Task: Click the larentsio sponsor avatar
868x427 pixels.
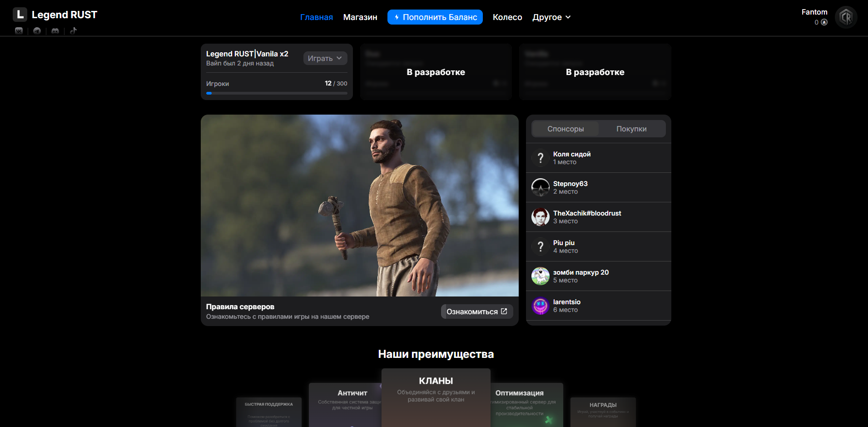Action: tap(541, 306)
